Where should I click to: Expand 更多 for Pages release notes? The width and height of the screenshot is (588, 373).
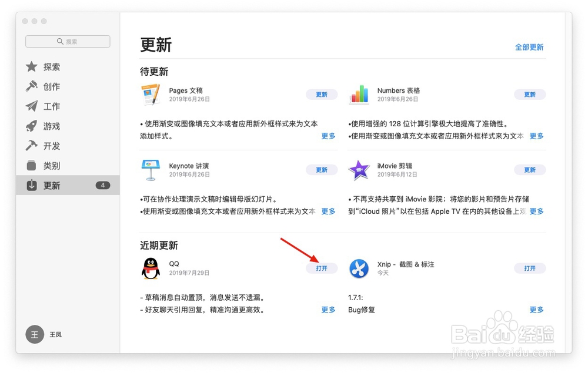[x=329, y=136]
